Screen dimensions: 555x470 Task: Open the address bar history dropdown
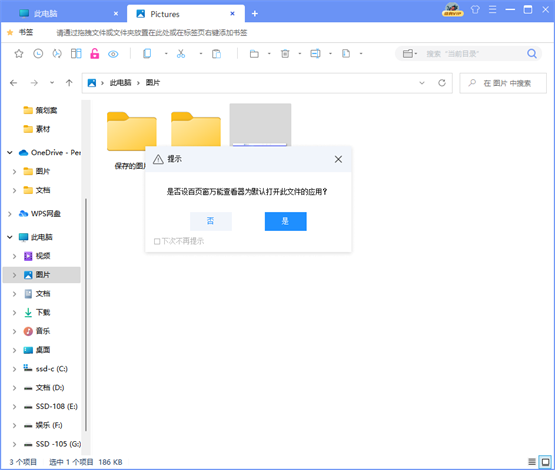tap(422, 83)
